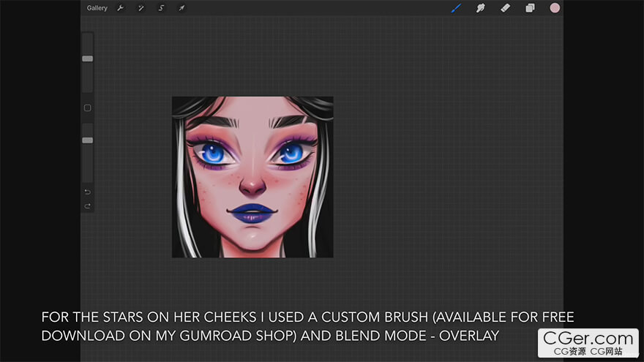This screenshot has width=644, height=362.
Task: Click the brush opacity slider handle
Action: (x=88, y=140)
